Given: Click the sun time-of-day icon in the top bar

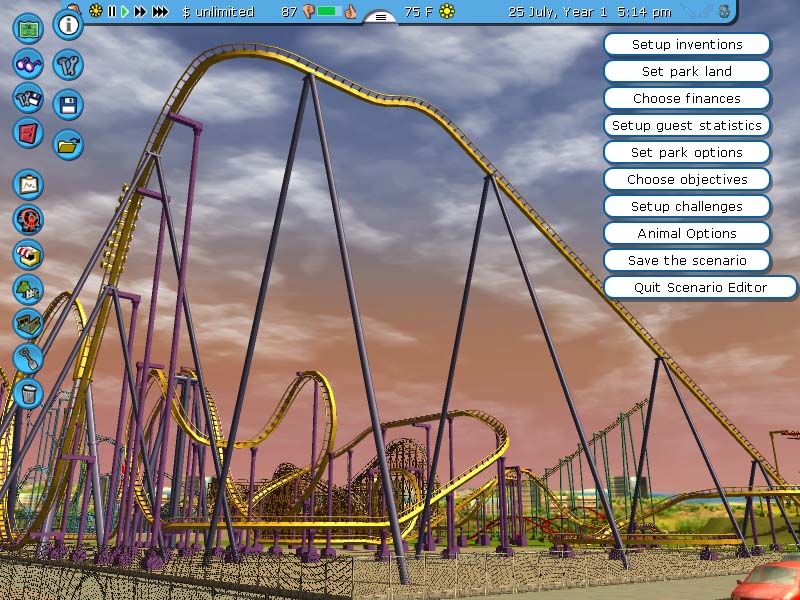Looking at the screenshot, I should [95, 11].
